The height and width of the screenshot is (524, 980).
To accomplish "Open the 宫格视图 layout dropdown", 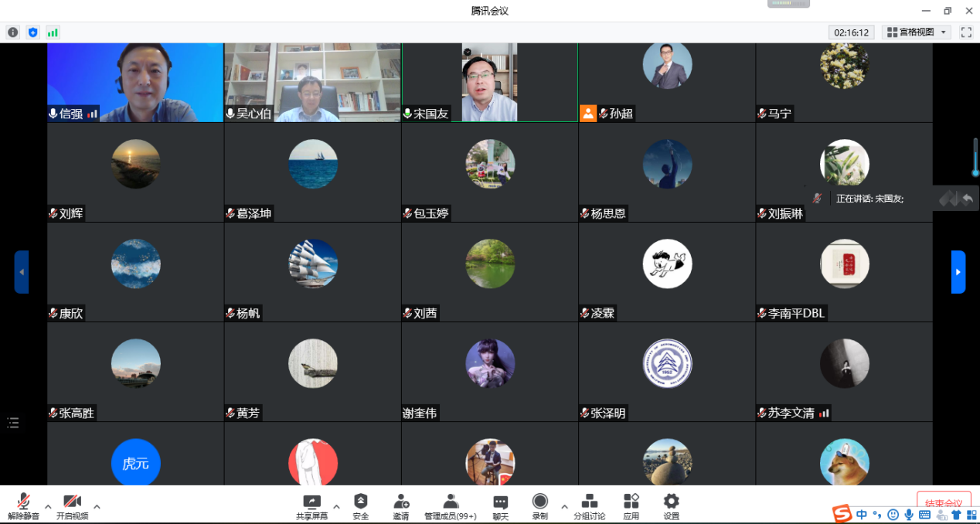I will coord(917,32).
